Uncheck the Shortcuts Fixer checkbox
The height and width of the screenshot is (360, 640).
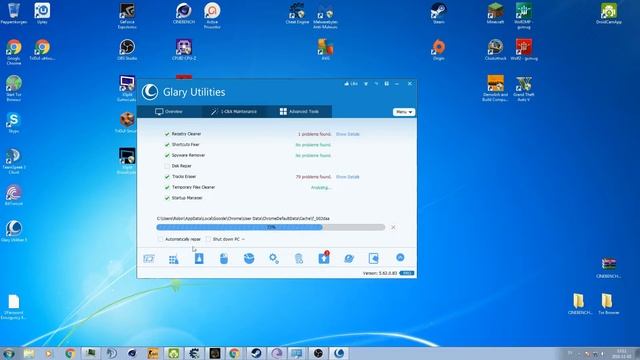click(x=167, y=144)
